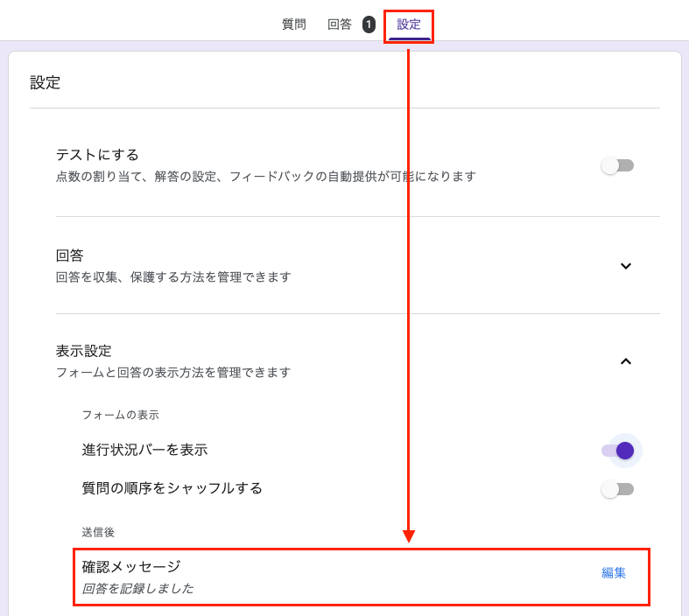Click the 質問の順序をシャッフルする label text
689x616 pixels.
[x=172, y=488]
